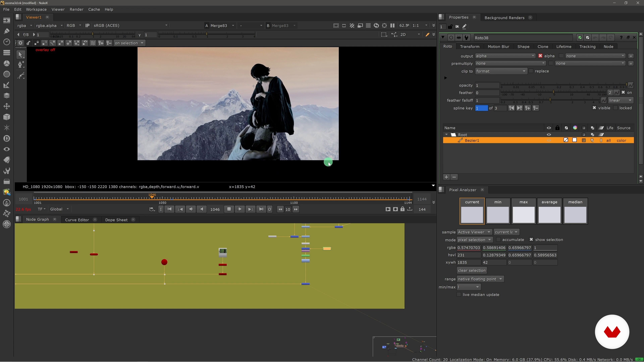Click add keyframe icon in Roto toolbar
Screen dimensions: 644x362
(101, 43)
